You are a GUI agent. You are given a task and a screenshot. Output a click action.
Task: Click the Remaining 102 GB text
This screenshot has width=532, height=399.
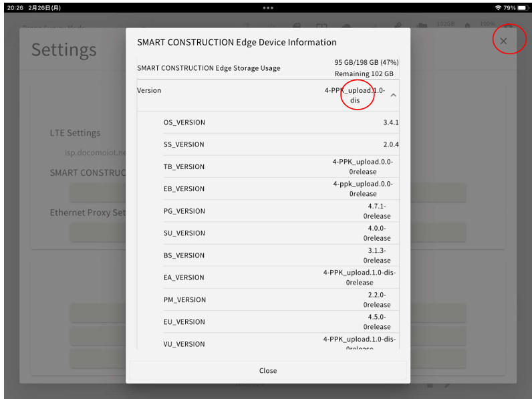tap(364, 74)
